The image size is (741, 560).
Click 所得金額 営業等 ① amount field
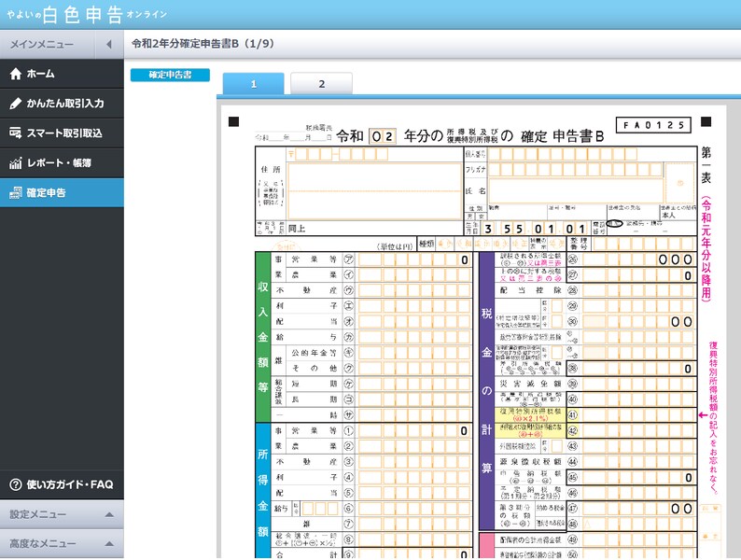point(414,430)
